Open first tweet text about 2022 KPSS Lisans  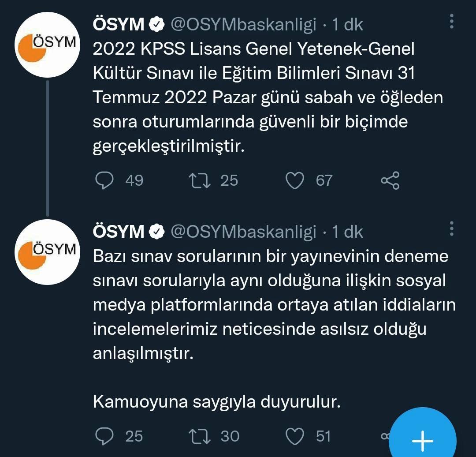point(268,97)
